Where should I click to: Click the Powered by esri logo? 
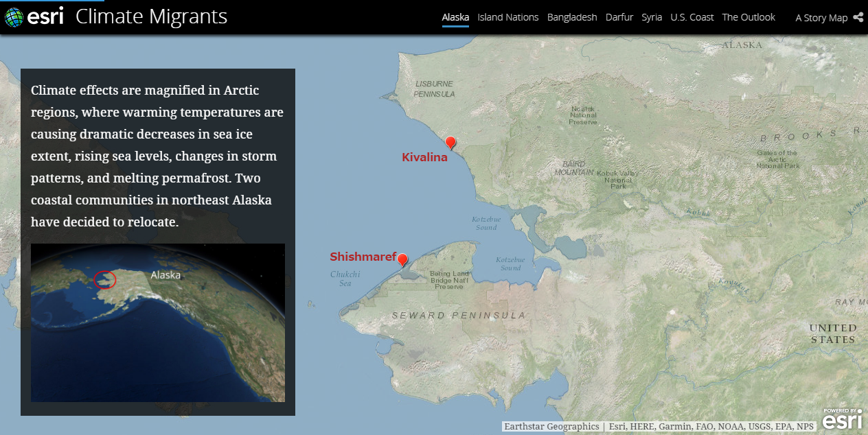coord(842,418)
